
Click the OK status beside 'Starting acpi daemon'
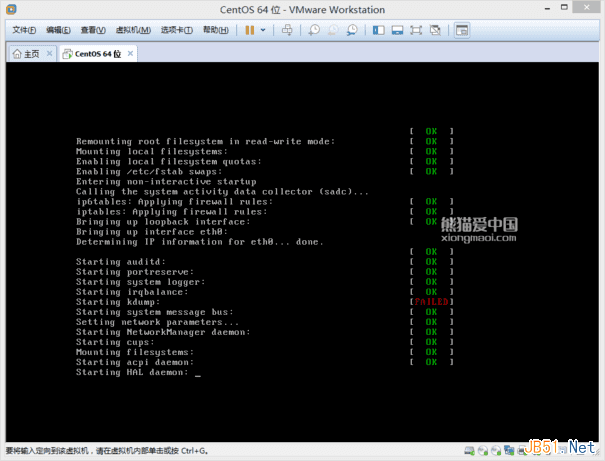431,362
